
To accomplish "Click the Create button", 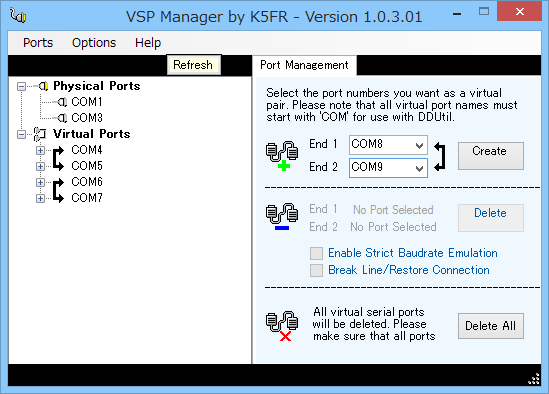I will click(x=491, y=156).
